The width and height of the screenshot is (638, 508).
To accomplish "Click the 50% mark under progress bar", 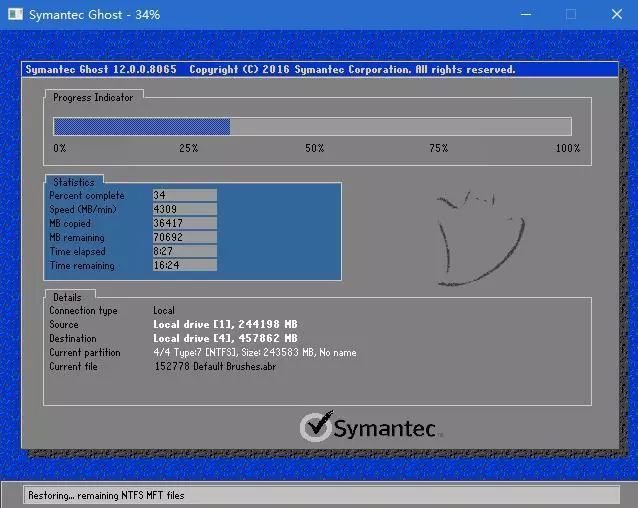I will pos(314,148).
